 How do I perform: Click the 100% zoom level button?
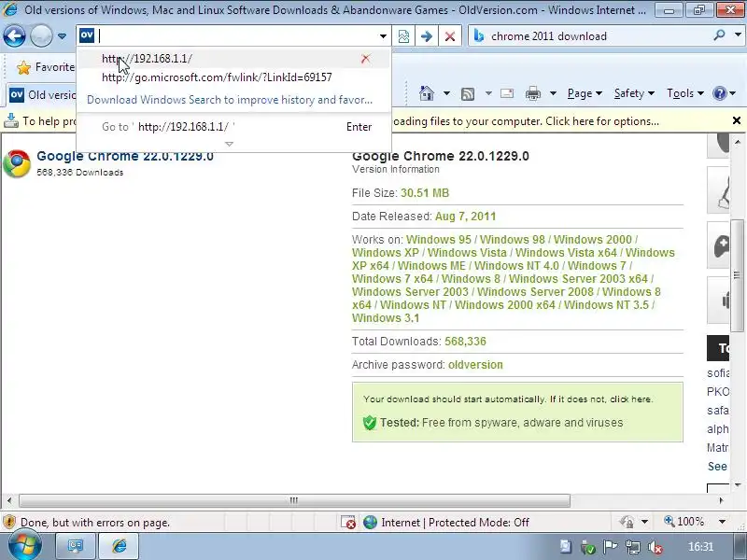point(684,522)
